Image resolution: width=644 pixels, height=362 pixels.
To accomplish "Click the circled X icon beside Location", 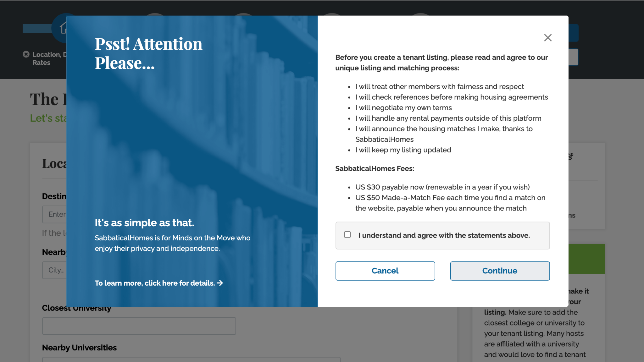I will (26, 54).
